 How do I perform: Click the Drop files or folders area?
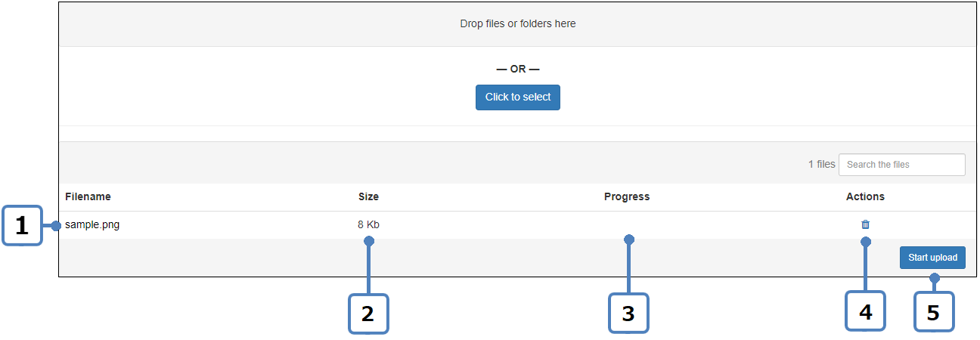518,24
